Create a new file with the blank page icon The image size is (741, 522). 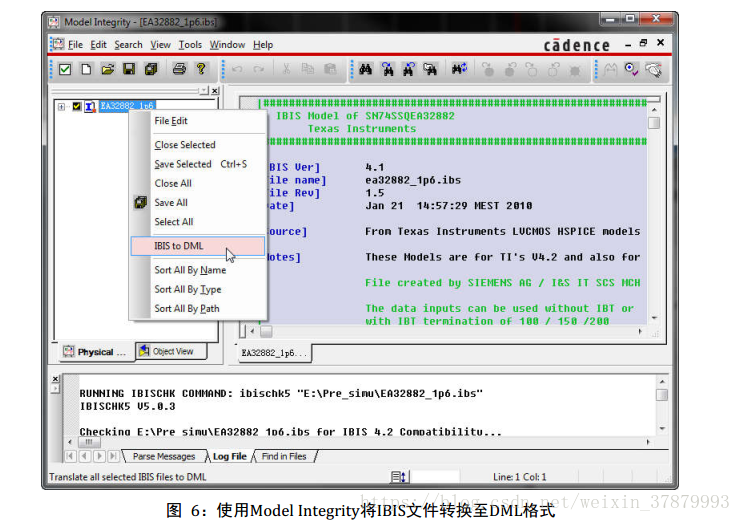(x=86, y=69)
